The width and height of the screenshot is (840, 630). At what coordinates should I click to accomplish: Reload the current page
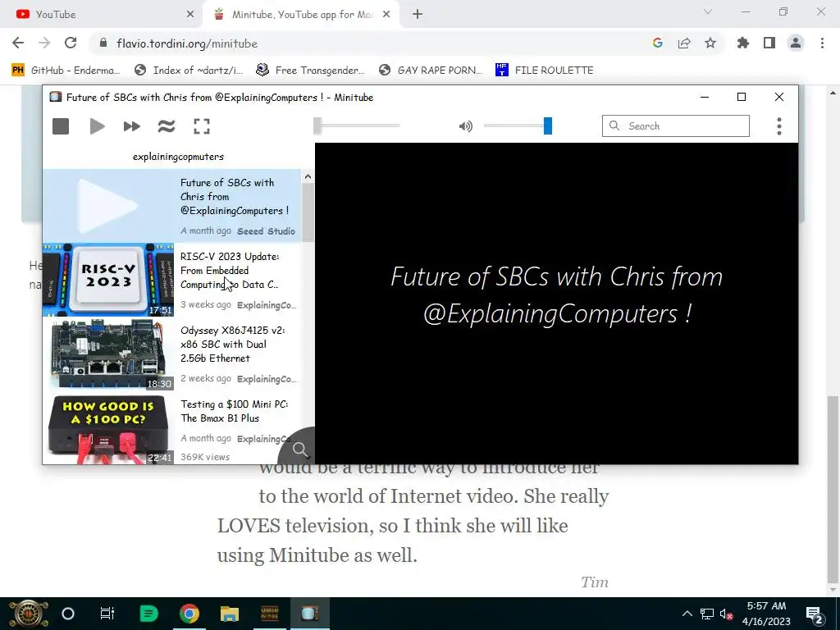71,43
